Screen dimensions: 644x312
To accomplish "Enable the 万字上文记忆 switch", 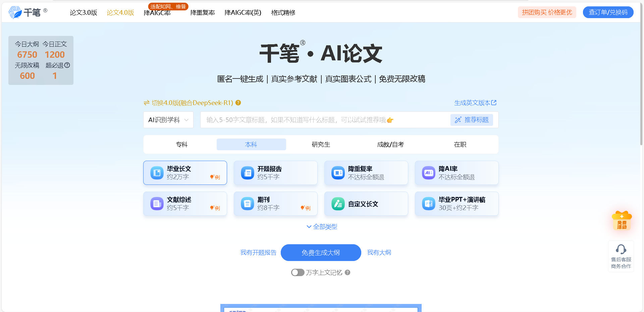I will (x=298, y=272).
